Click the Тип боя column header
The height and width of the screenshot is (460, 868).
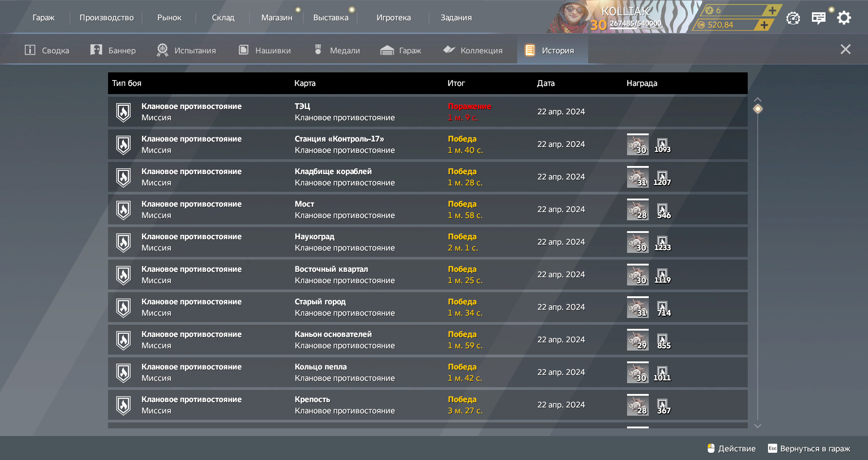point(127,83)
